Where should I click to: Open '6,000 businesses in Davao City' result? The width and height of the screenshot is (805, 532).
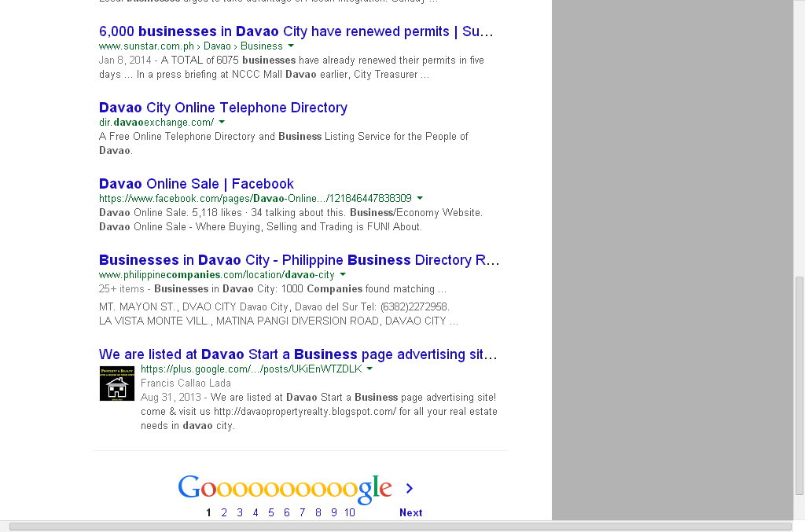click(x=296, y=31)
